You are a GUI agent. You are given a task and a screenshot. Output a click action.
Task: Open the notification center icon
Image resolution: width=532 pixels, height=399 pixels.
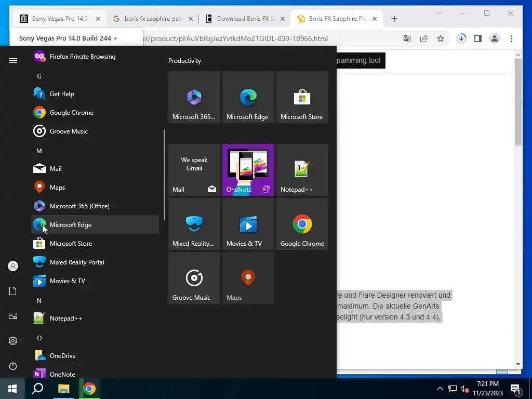point(515,389)
